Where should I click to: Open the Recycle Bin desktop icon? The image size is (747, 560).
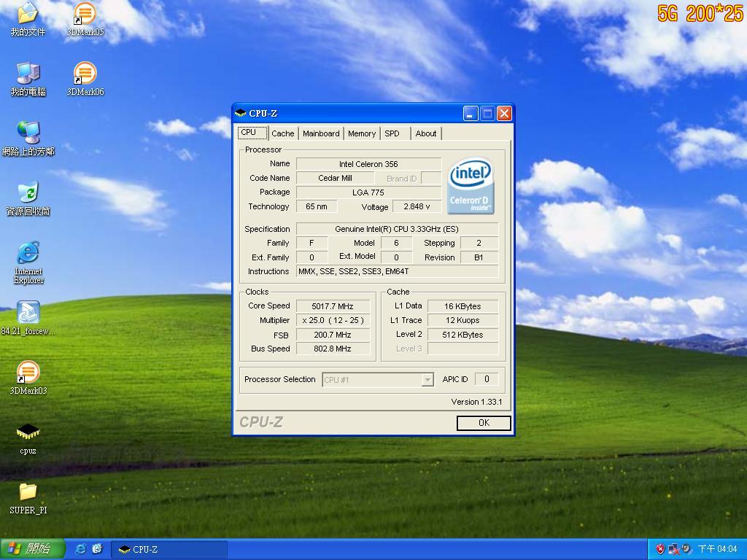(x=28, y=198)
